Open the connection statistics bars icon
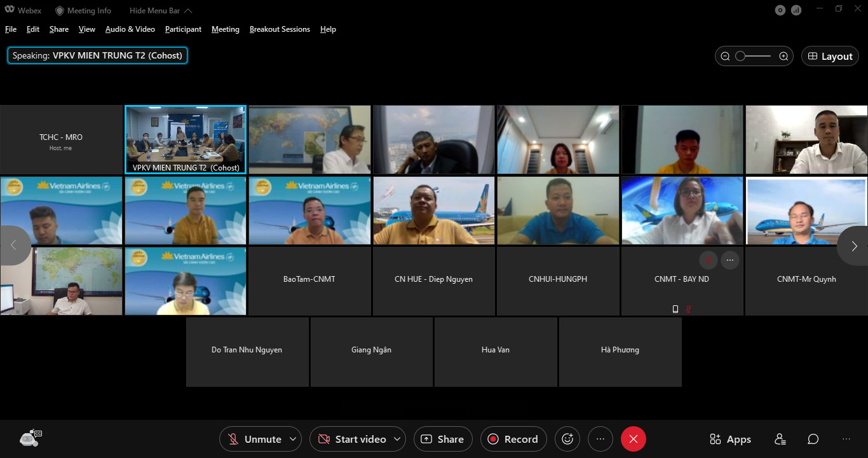Viewport: 868px width, 458px height. click(x=796, y=10)
